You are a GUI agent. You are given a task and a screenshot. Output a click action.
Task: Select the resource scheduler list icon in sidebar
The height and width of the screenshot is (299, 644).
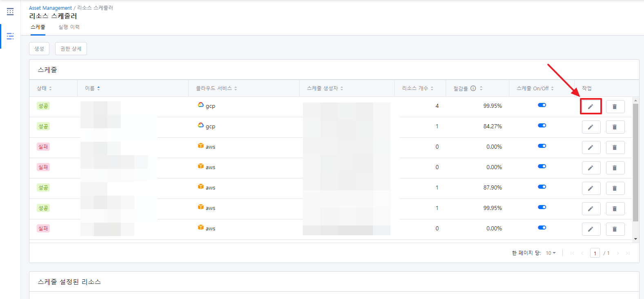(x=10, y=36)
